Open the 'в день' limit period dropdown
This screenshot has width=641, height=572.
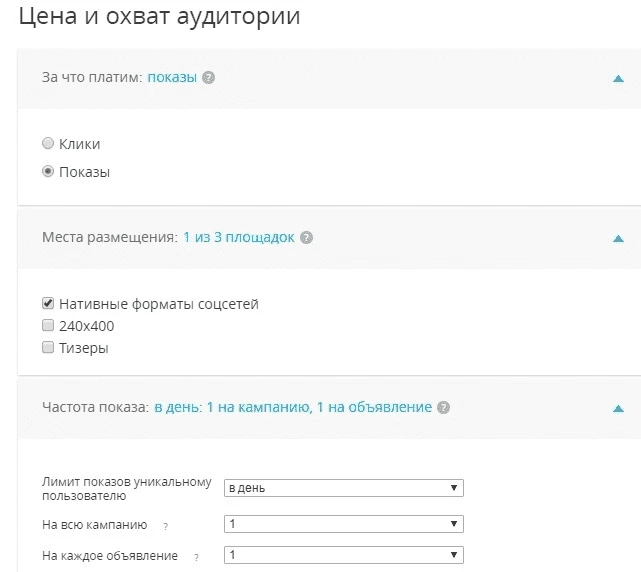344,488
